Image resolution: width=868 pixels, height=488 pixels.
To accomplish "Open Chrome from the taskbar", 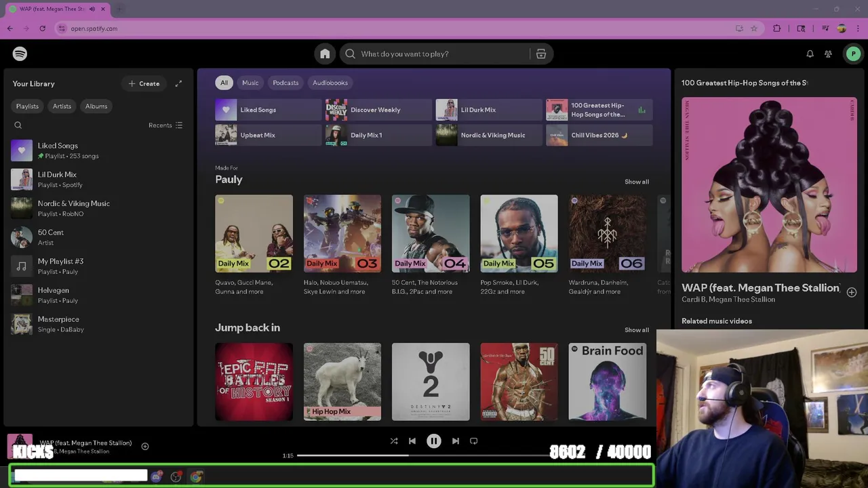I will point(196,476).
